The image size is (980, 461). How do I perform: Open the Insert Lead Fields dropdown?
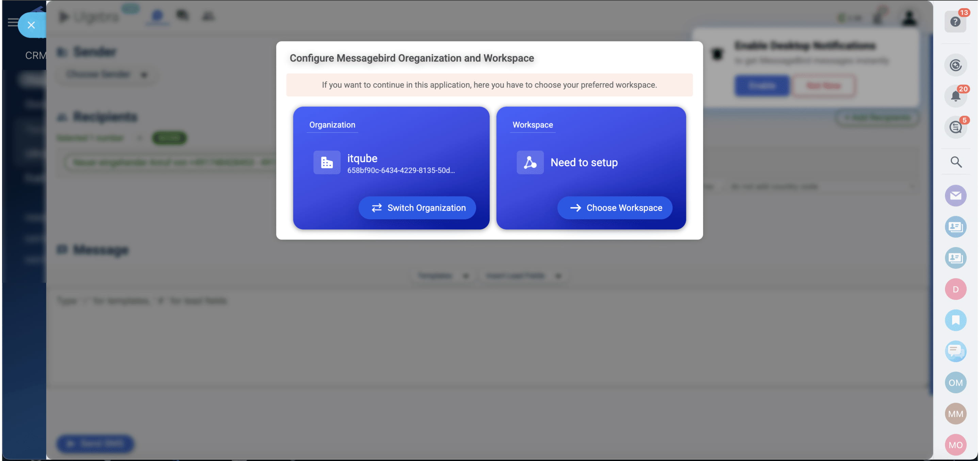[523, 276]
